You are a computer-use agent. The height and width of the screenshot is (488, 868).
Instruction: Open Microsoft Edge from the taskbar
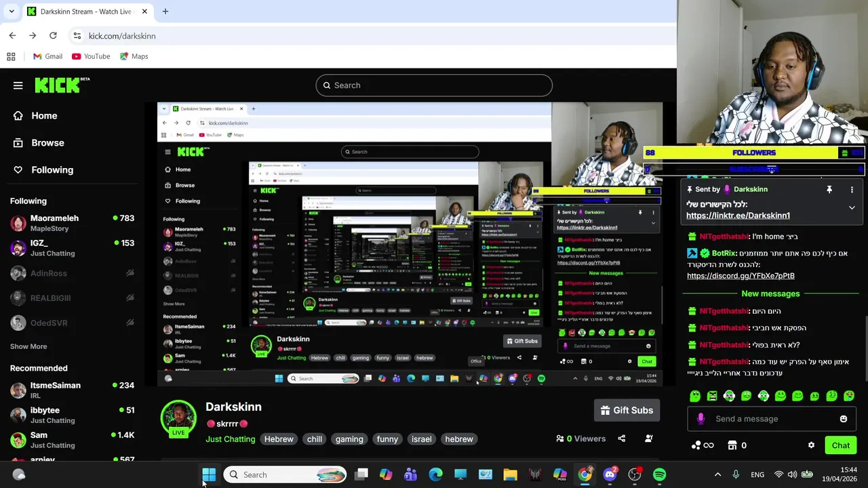point(435,474)
